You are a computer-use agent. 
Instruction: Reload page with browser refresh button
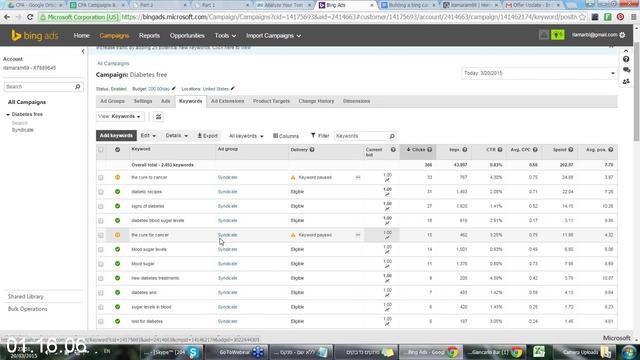pos(30,17)
